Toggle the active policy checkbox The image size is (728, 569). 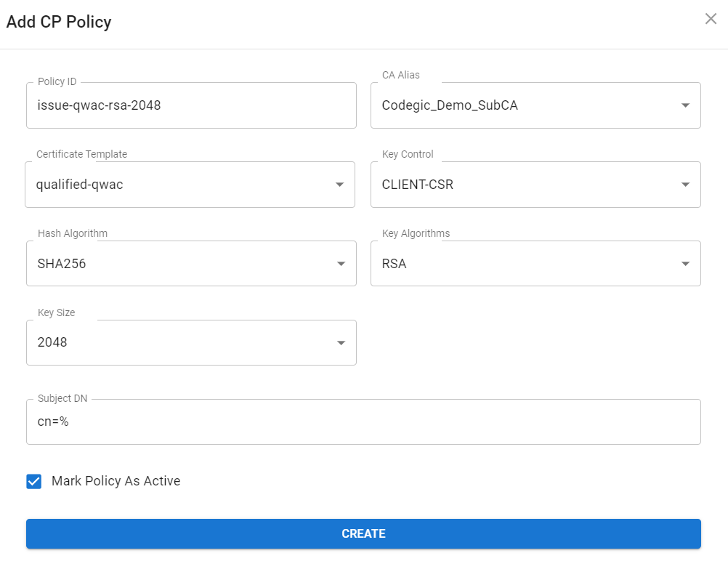pos(33,481)
